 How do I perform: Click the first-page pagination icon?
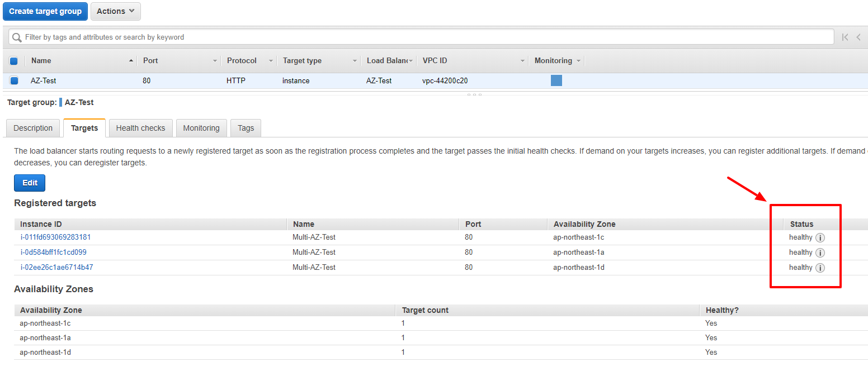(845, 37)
